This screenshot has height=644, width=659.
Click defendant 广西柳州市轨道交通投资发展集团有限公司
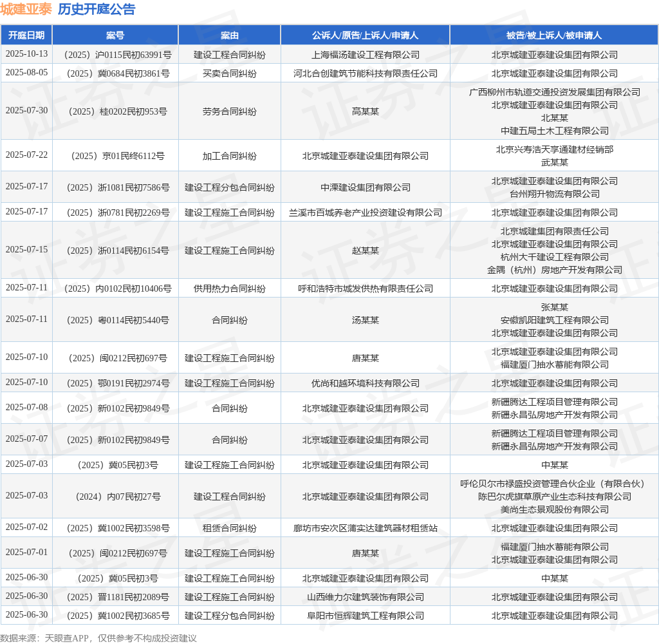click(554, 92)
